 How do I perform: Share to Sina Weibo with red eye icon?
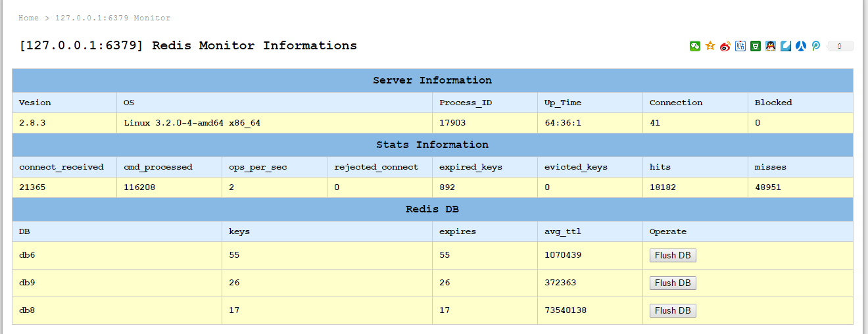tap(725, 46)
